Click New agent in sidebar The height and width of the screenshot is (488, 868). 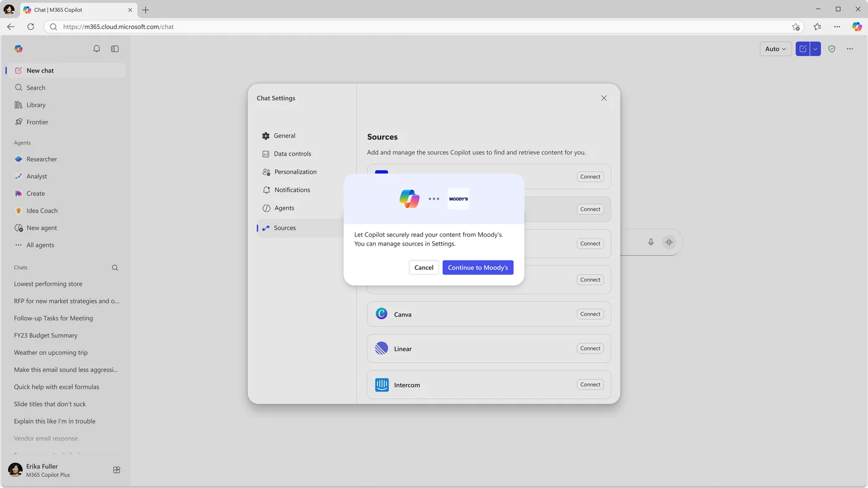point(65,228)
